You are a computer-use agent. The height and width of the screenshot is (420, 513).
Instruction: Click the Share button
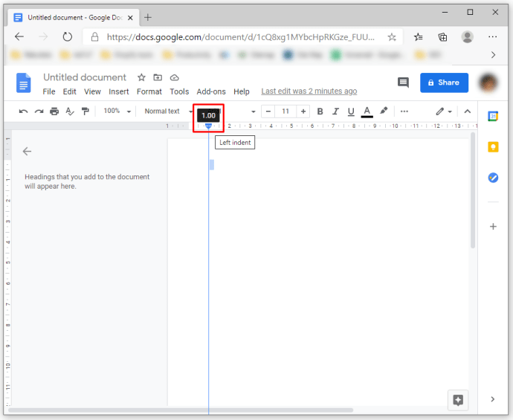pyautogui.click(x=444, y=83)
